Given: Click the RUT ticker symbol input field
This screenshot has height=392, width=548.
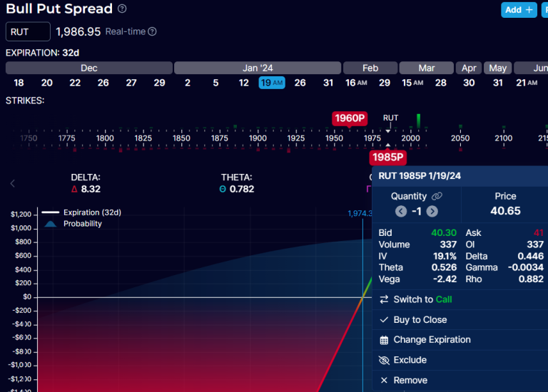Looking at the screenshot, I should (x=28, y=32).
